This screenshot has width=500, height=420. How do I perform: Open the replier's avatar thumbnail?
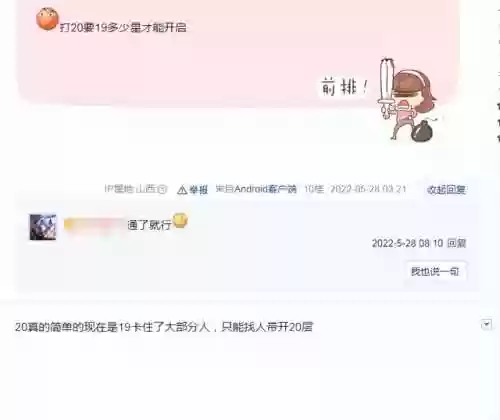43,227
